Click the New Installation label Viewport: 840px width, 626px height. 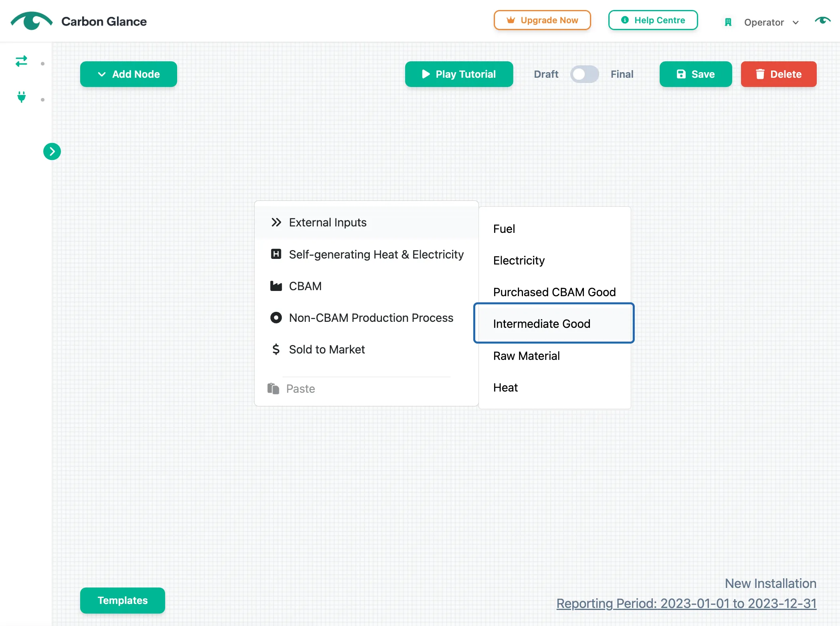[x=771, y=583]
